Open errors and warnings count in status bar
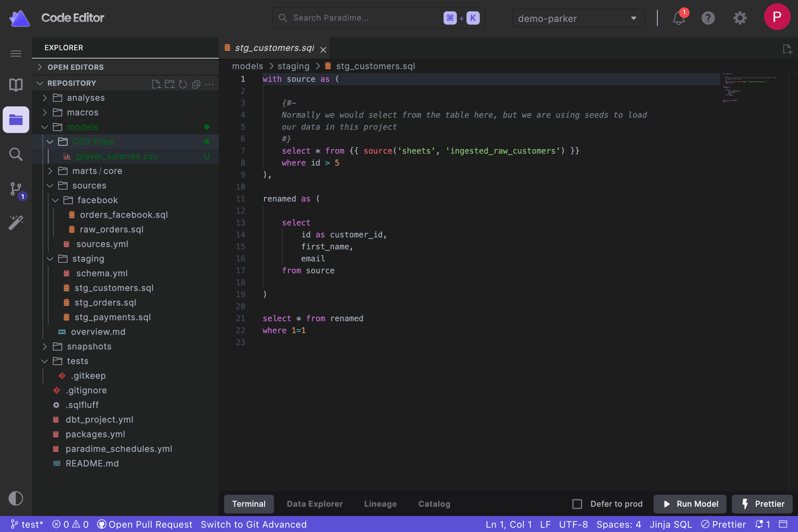This screenshot has height=532, width=798. 70,524
